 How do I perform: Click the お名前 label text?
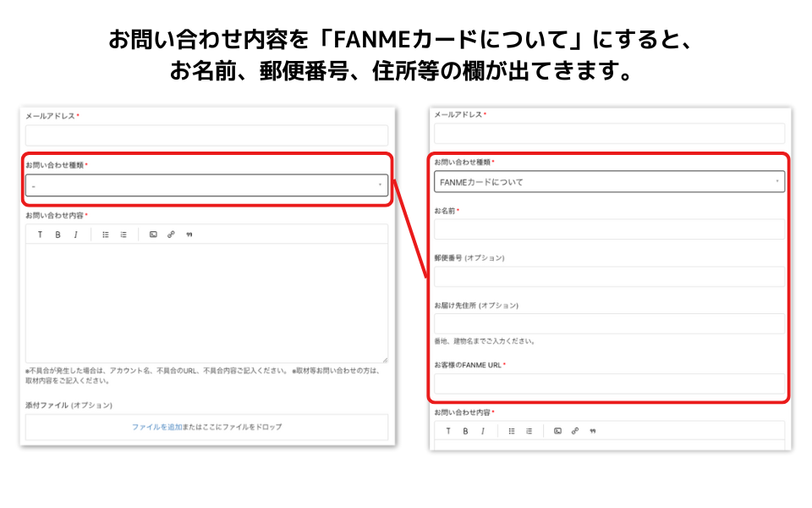445,211
